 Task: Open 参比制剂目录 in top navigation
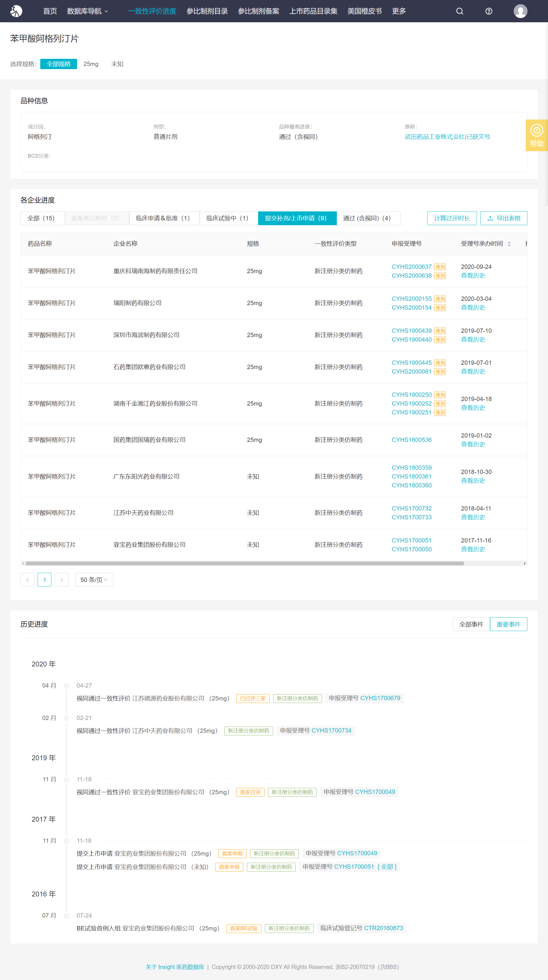[x=207, y=11]
